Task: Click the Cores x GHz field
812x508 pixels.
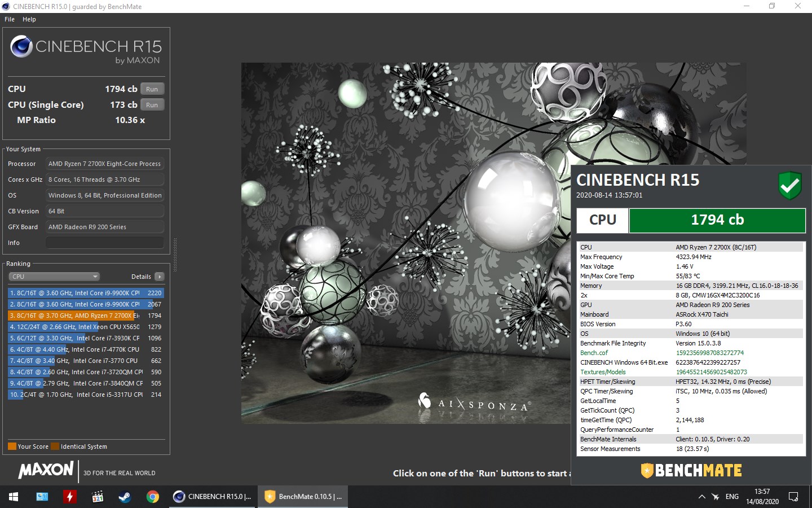Action: point(105,179)
